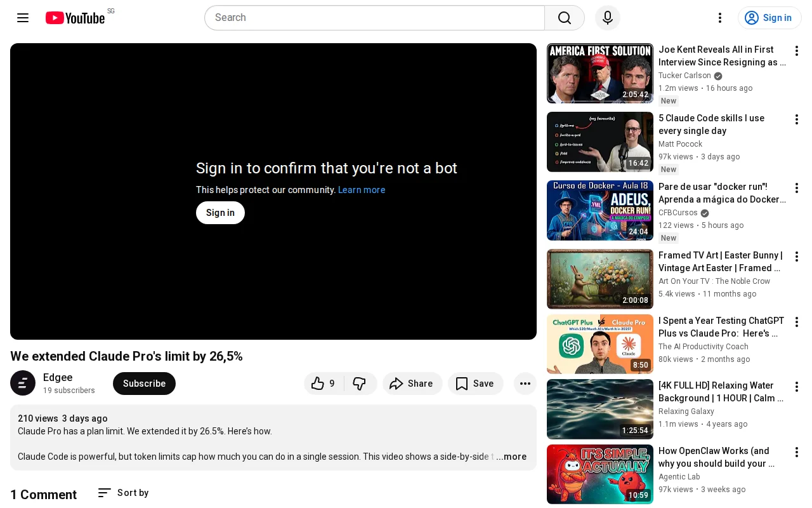This screenshot has height=508, width=812.
Task: Click title 'Joe Kent Reveals All in First Interview'
Action: [723, 56]
